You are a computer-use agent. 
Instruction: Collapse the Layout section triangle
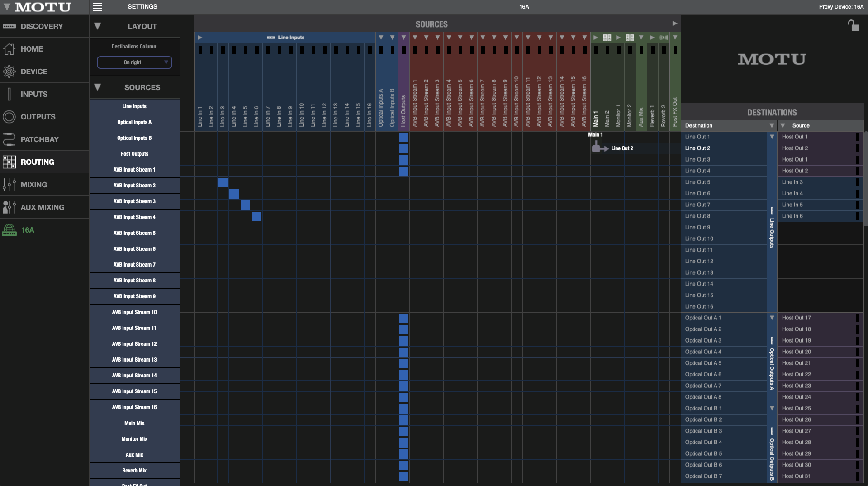coord(97,26)
